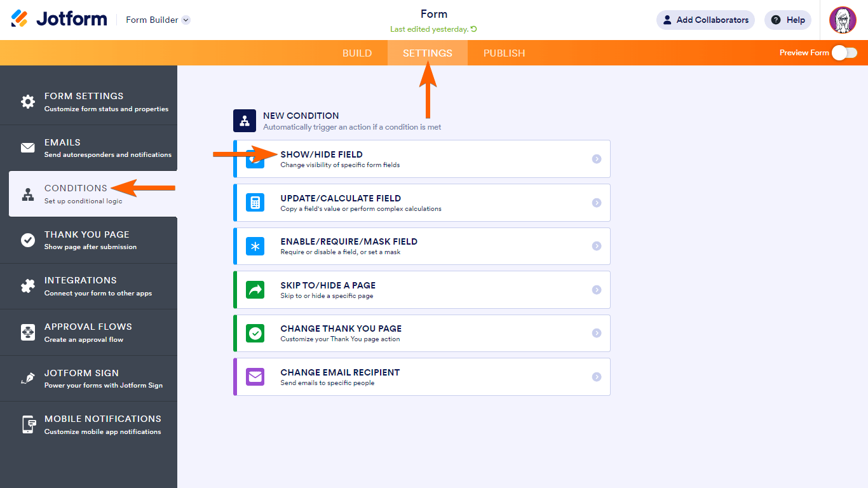This screenshot has height=488, width=868.
Task: Open the user profile avatar
Action: [843, 20]
